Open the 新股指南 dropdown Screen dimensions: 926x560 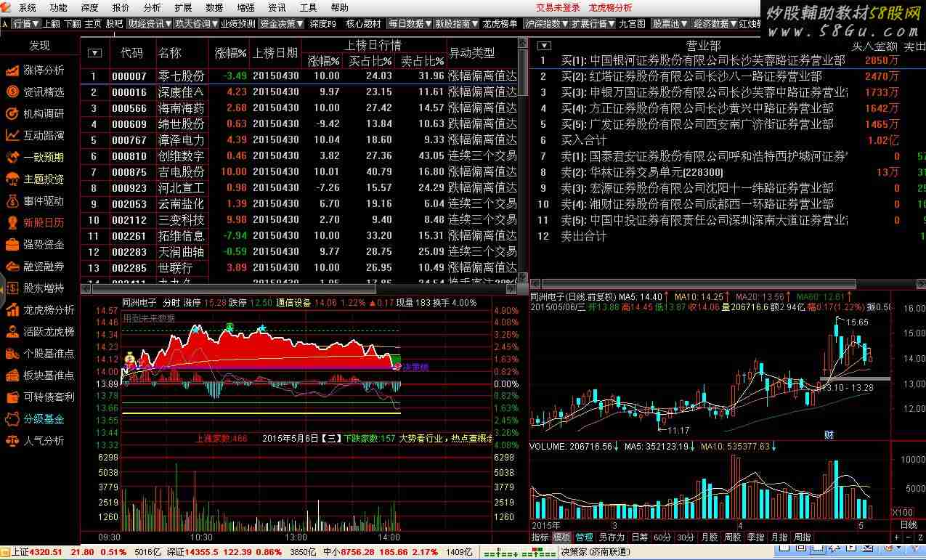tap(457, 24)
